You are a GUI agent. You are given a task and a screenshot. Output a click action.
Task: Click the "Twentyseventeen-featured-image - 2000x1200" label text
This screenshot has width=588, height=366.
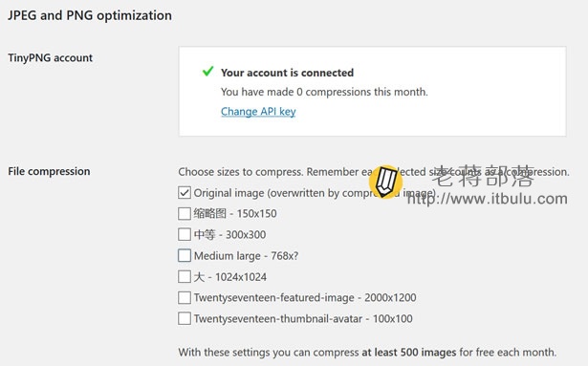305,298
